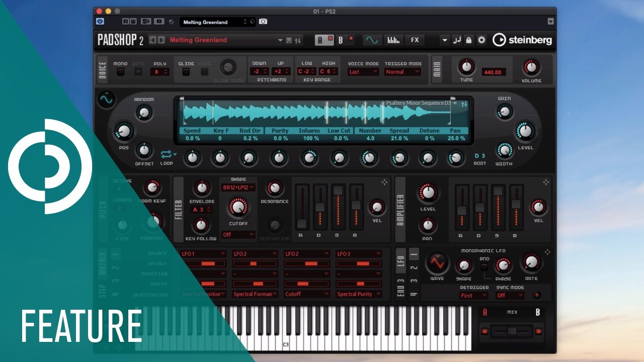Screen dimensions: 644x362
Task: Toggle the LFO RND button
Action: tap(484, 266)
